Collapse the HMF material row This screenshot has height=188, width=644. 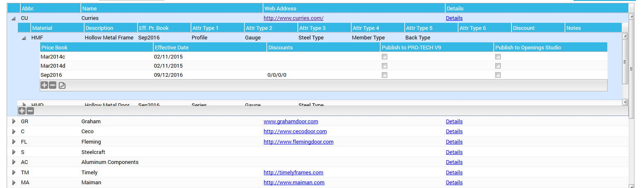[24, 38]
